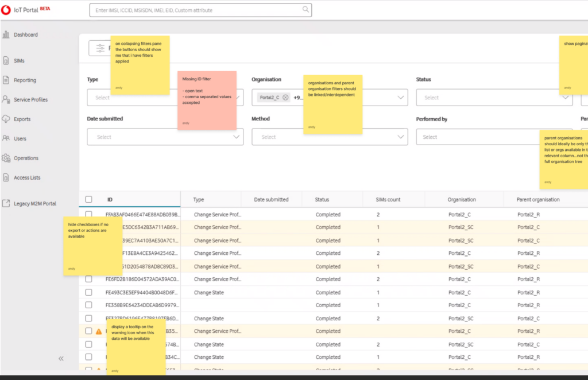Screen dimensions: 588x380
Task: Open the Reporting document icon
Action: pyautogui.click(x=6, y=80)
